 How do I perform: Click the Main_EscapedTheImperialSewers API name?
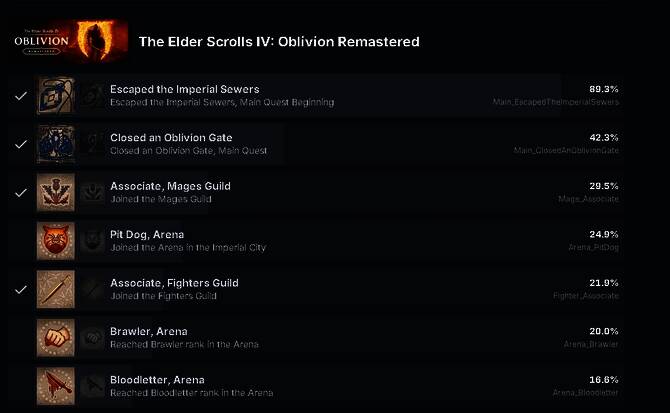click(555, 102)
